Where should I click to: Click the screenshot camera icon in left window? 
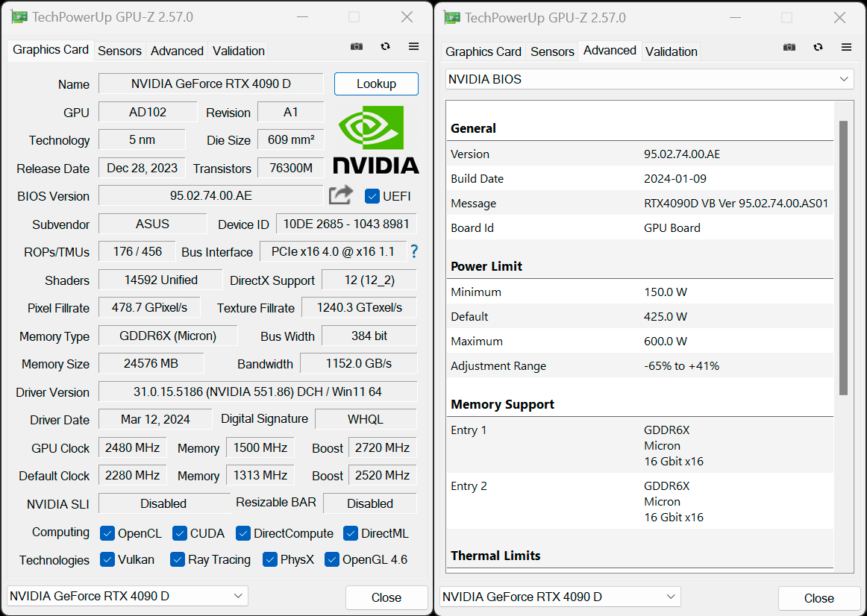pyautogui.click(x=357, y=46)
